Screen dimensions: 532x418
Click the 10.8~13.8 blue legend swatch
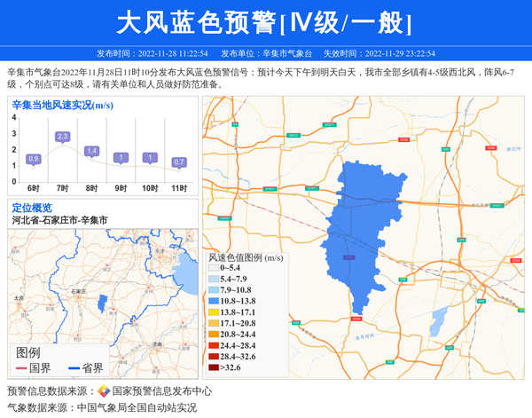(x=214, y=302)
